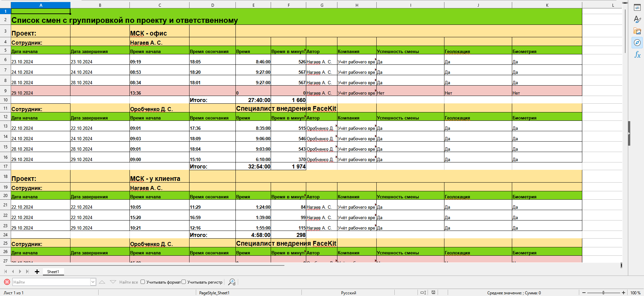Open zoom options via 100 % label
The image size is (644, 296).
[635, 293]
